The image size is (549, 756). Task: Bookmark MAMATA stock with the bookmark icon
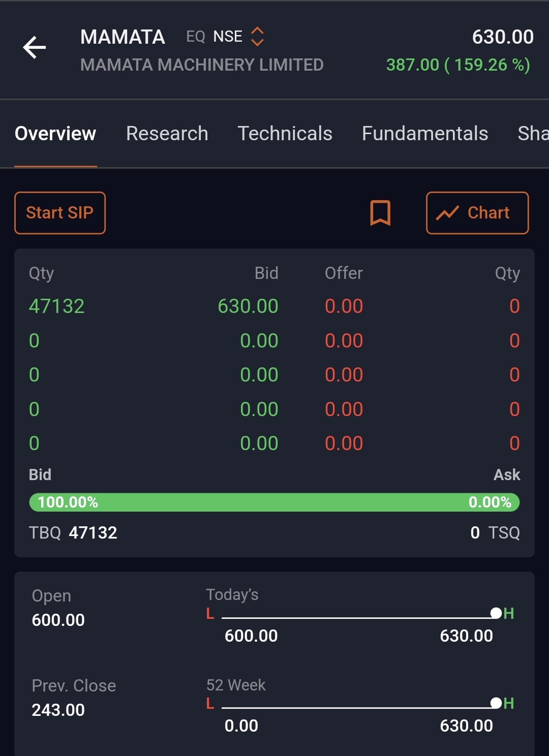[x=380, y=212]
